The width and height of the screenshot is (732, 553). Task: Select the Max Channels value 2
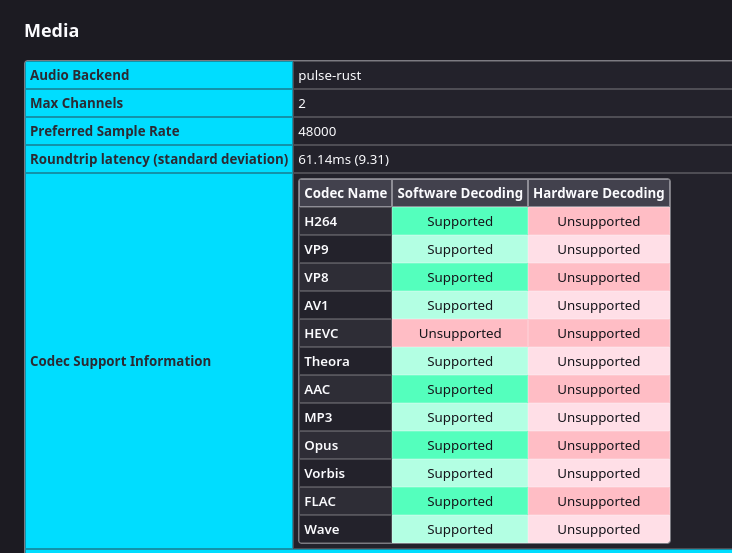[x=302, y=104]
